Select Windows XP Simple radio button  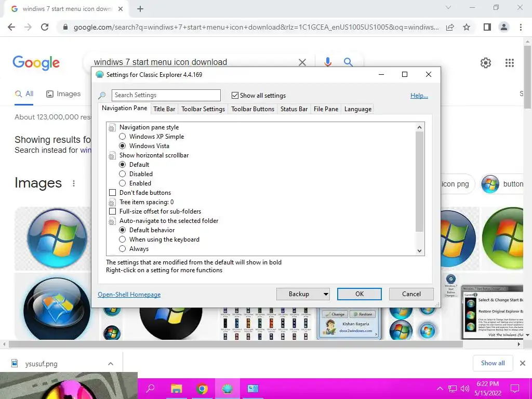[123, 137]
